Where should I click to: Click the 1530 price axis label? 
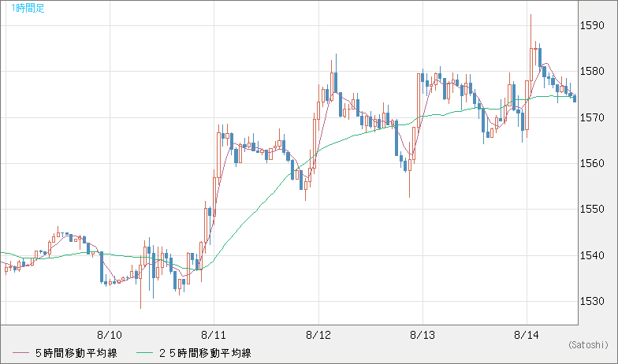point(592,301)
